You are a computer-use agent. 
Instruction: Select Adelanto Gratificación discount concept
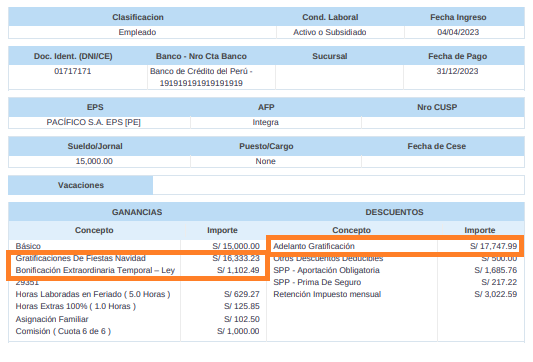pos(314,246)
